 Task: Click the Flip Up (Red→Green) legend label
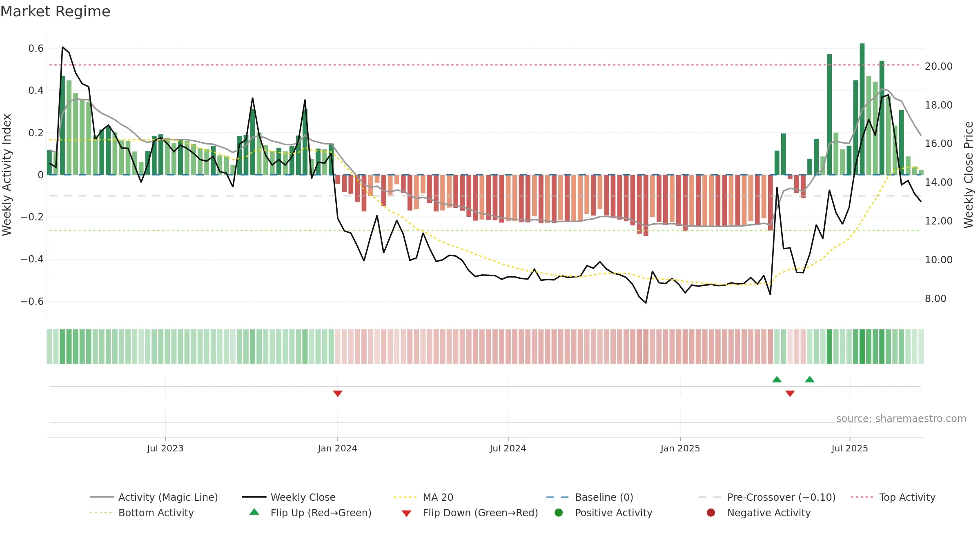pyautogui.click(x=321, y=513)
